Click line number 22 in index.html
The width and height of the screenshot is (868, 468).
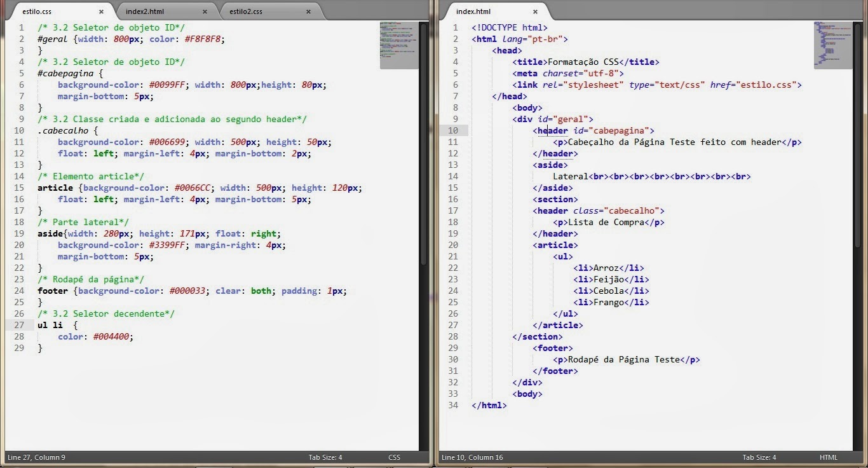click(x=453, y=268)
